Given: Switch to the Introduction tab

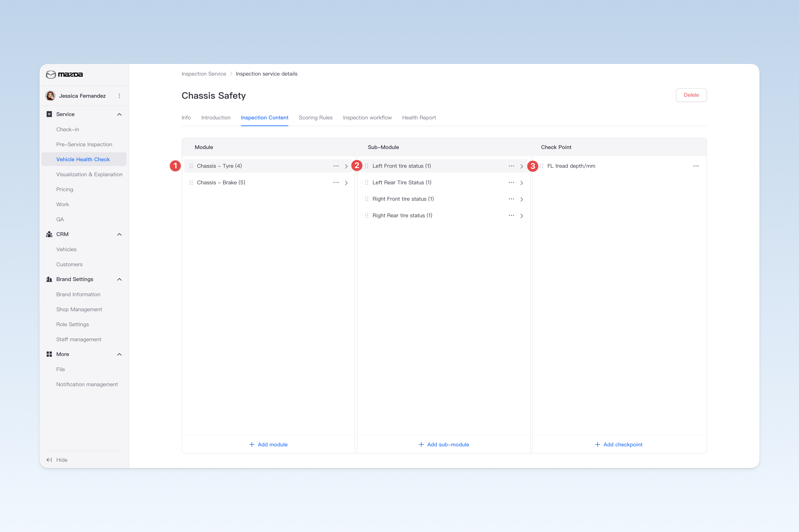Looking at the screenshot, I should coord(216,117).
